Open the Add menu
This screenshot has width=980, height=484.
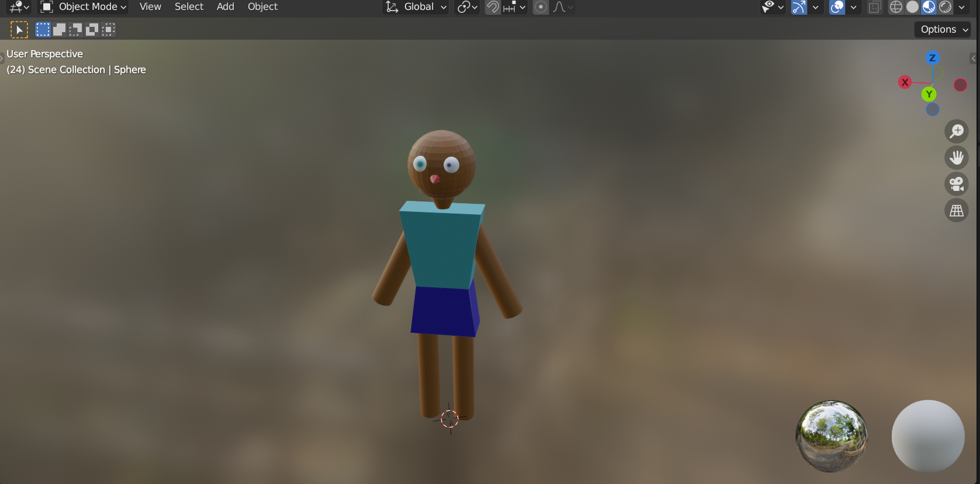coord(225,7)
